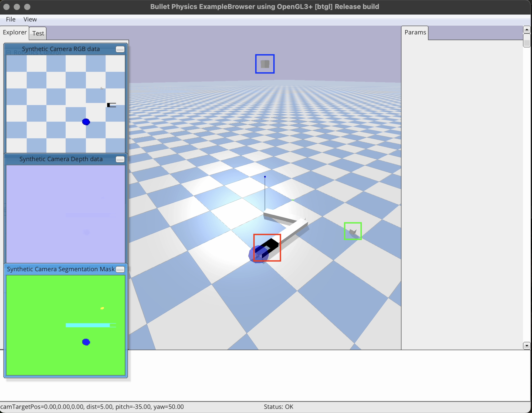532x413 pixels.
Task: Return to the Explorer tab
Action: coord(15,32)
